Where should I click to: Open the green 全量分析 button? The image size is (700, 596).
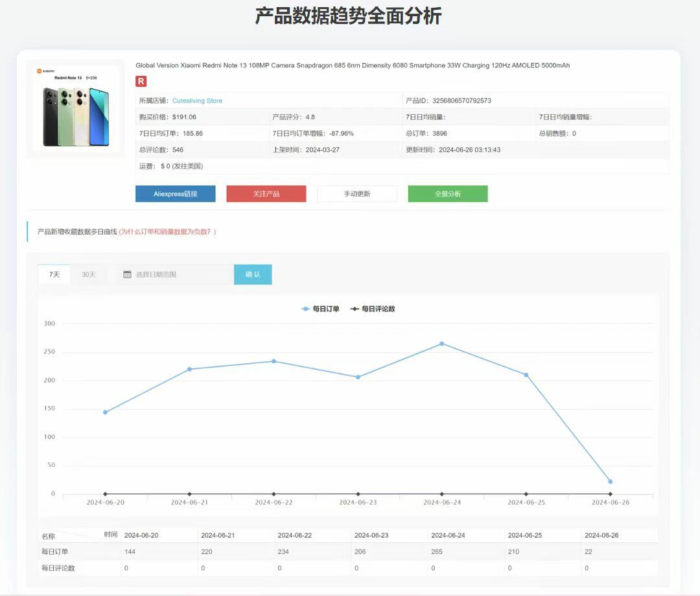[x=448, y=194]
